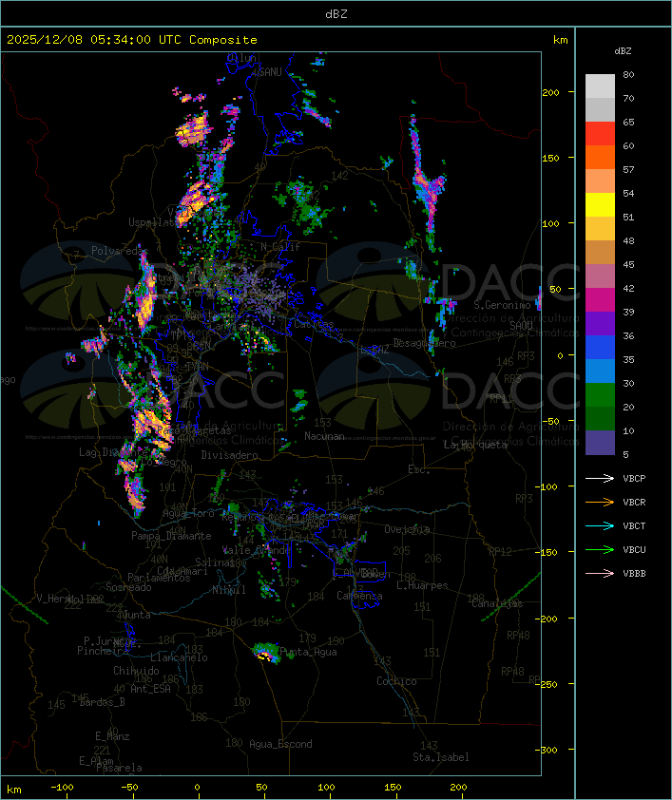
Task: Click the Sosneado map label
Action: [128, 587]
